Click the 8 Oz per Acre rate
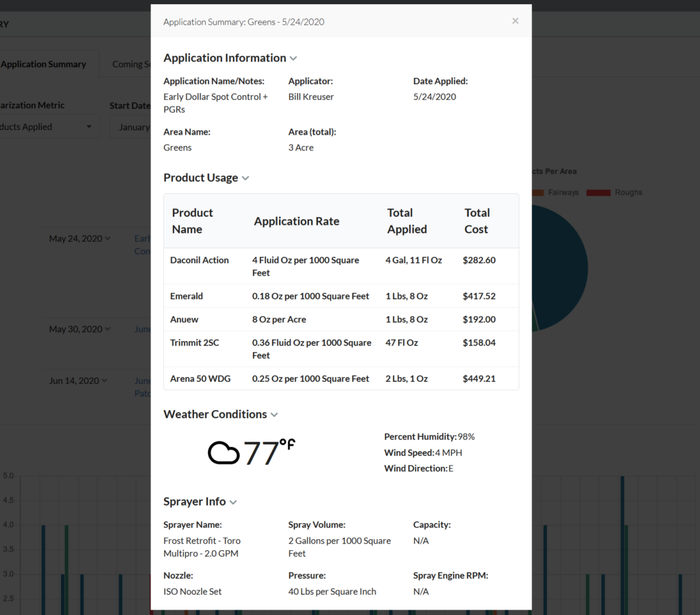Screen dimensions: 700x615 [279, 319]
